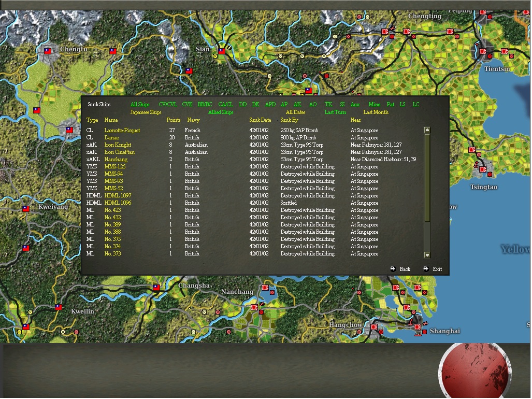The height and width of the screenshot is (399, 532).
Task: Show Japanese Ships only
Action: pos(146,112)
